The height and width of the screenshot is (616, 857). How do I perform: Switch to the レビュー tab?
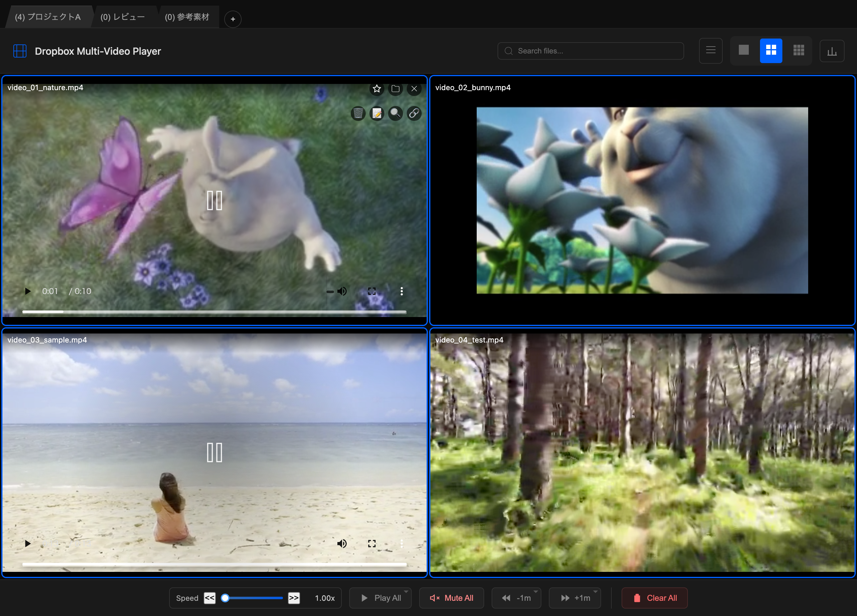click(x=123, y=17)
